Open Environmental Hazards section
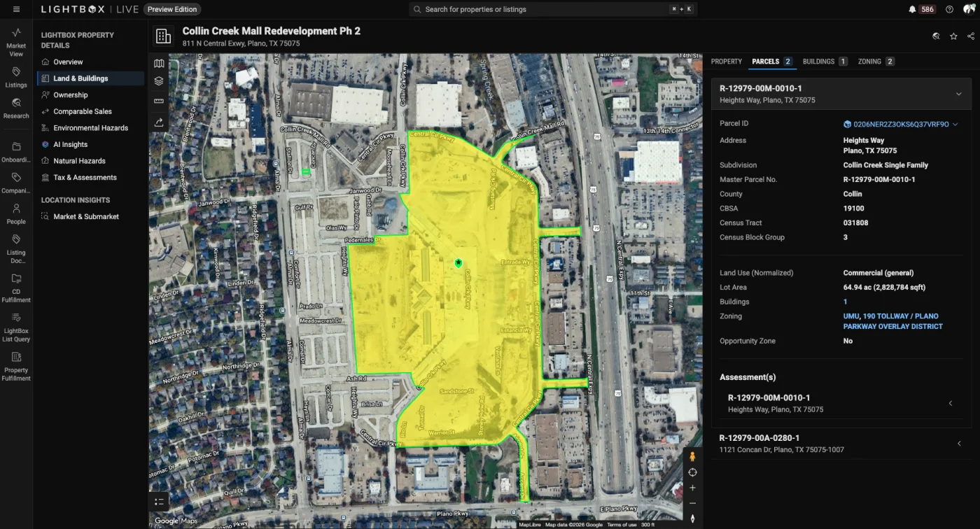 [91, 128]
